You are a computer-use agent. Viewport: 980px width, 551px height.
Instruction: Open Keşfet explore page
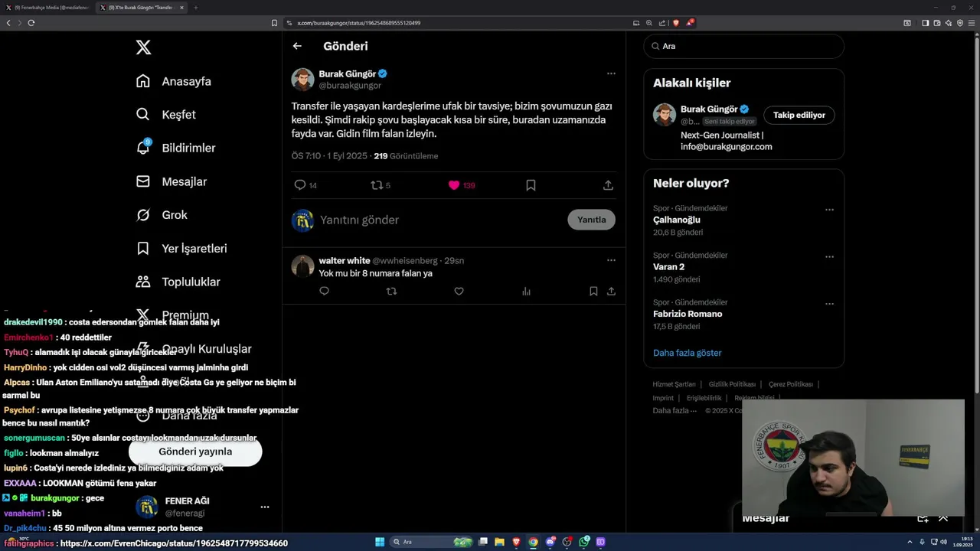pyautogui.click(x=166, y=115)
